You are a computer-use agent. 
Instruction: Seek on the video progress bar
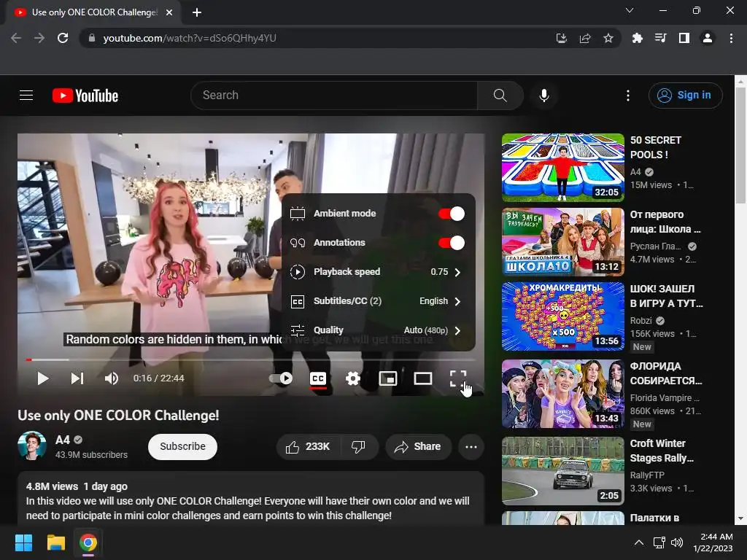[x=251, y=360]
